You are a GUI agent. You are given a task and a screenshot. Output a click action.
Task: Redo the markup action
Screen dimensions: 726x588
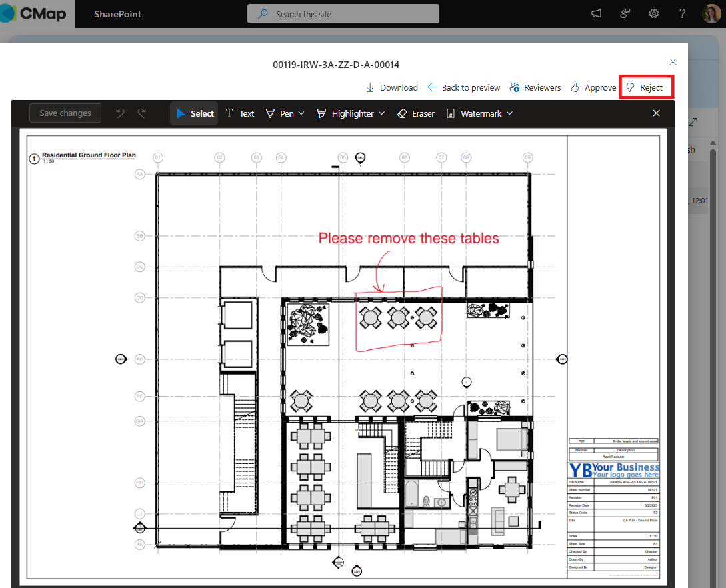[142, 113]
